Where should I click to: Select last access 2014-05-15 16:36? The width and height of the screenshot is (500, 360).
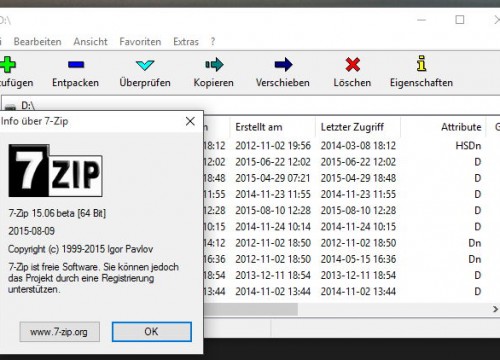tap(358, 259)
